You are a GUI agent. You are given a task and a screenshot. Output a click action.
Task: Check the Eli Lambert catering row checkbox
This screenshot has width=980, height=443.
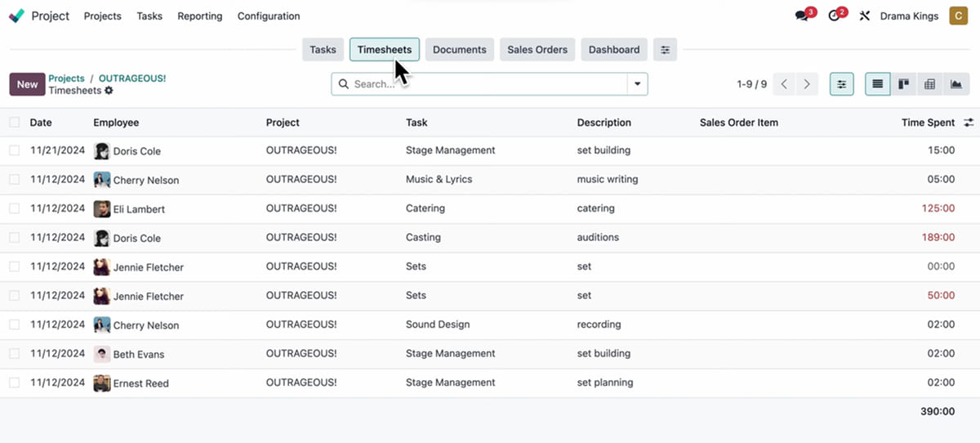pyautogui.click(x=15, y=208)
